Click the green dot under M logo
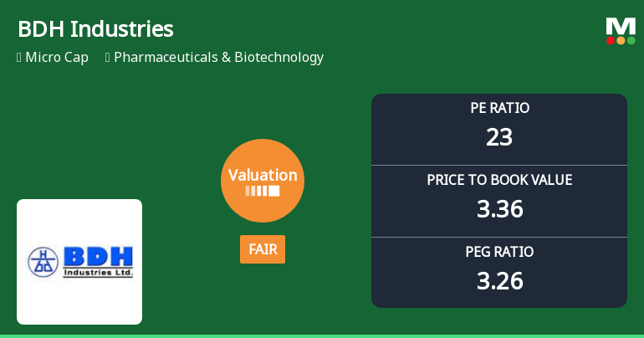 [631, 40]
